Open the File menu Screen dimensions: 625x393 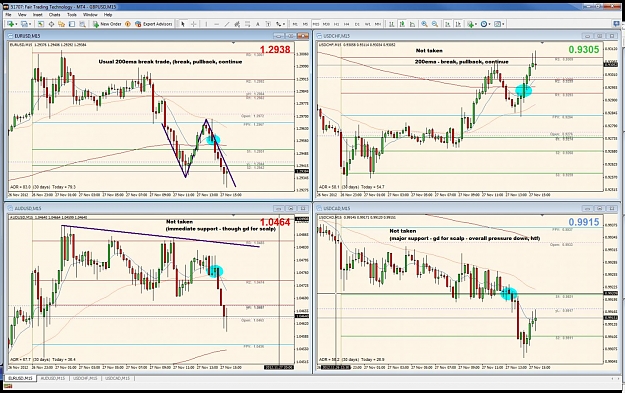click(8, 15)
